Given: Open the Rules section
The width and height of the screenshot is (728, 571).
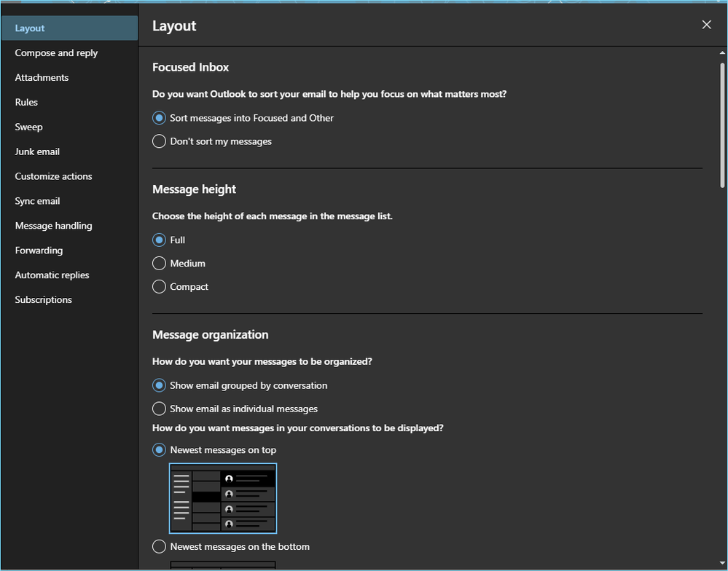Looking at the screenshot, I should point(69,102).
